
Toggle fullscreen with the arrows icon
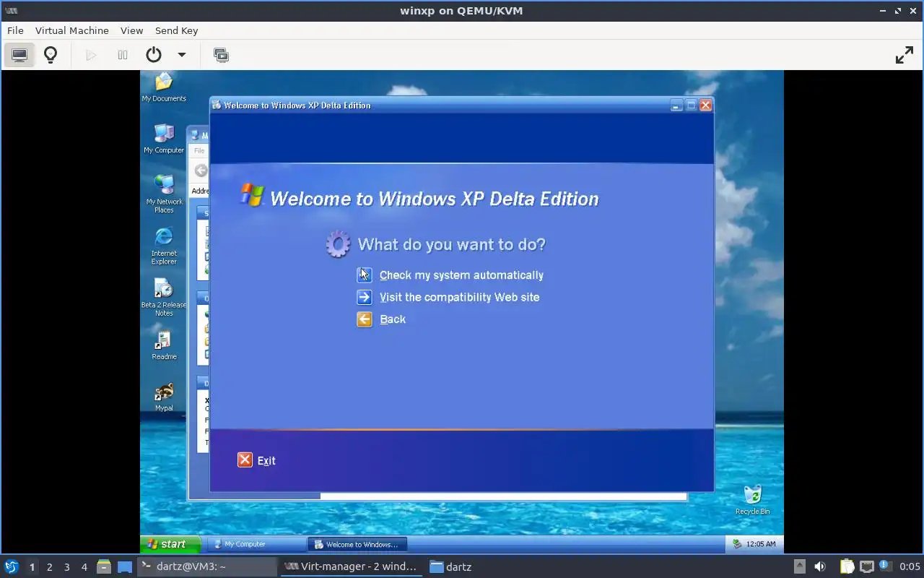[x=905, y=55]
